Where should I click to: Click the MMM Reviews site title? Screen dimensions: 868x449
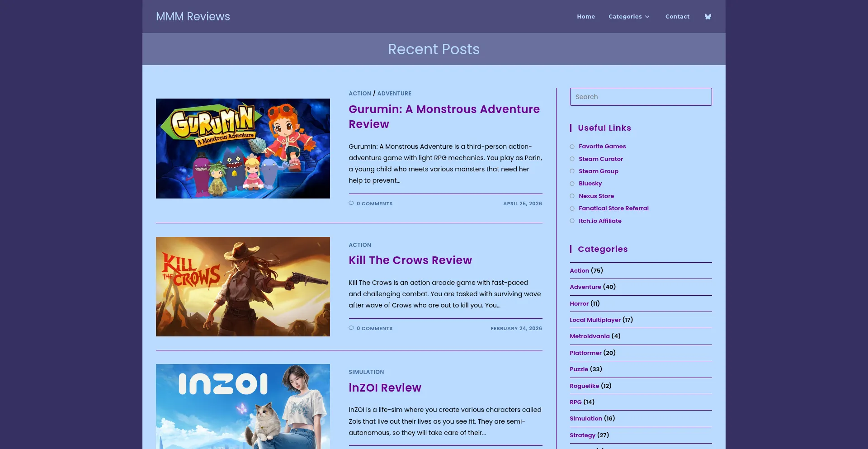click(193, 16)
